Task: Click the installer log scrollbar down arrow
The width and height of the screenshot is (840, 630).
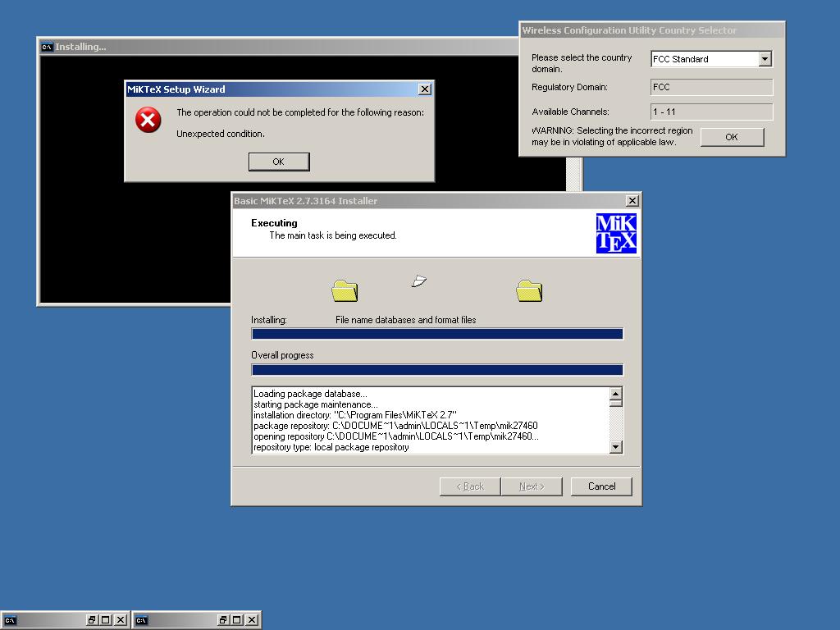Action: pos(615,447)
